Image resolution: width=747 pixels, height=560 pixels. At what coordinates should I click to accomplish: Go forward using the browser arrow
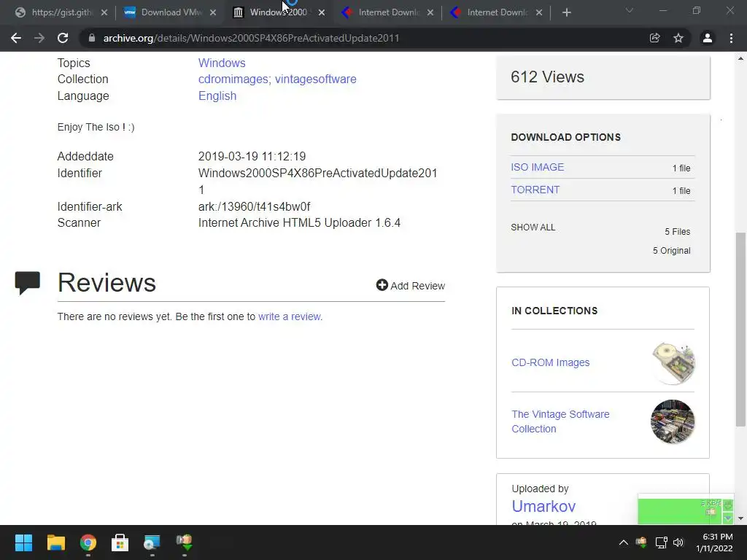click(x=39, y=38)
